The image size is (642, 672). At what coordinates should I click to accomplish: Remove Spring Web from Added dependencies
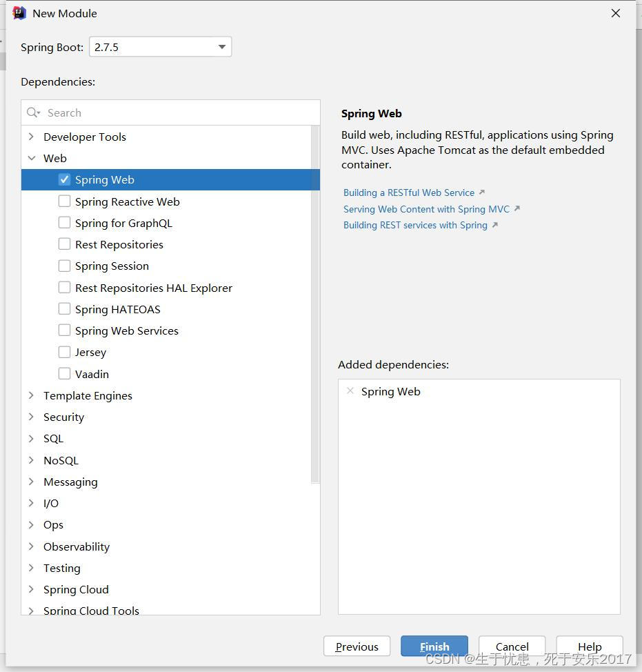(x=351, y=391)
